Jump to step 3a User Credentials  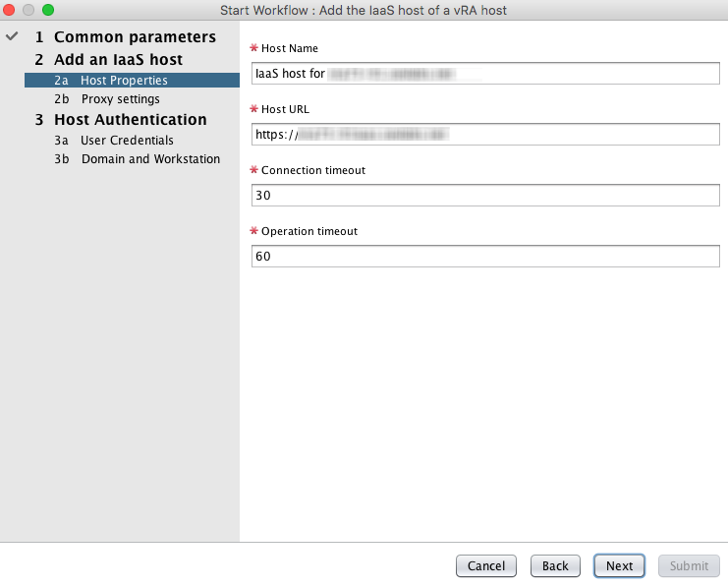pyautogui.click(x=114, y=141)
